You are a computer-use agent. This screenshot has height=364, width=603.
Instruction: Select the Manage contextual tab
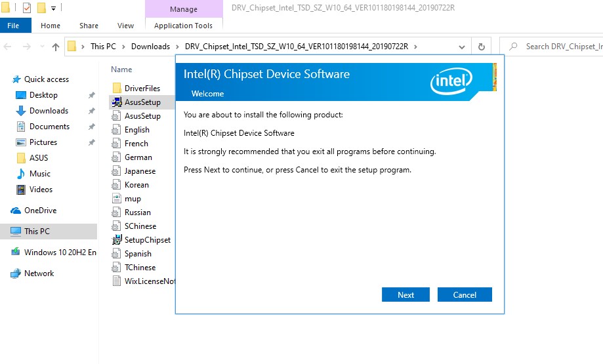[x=184, y=9]
